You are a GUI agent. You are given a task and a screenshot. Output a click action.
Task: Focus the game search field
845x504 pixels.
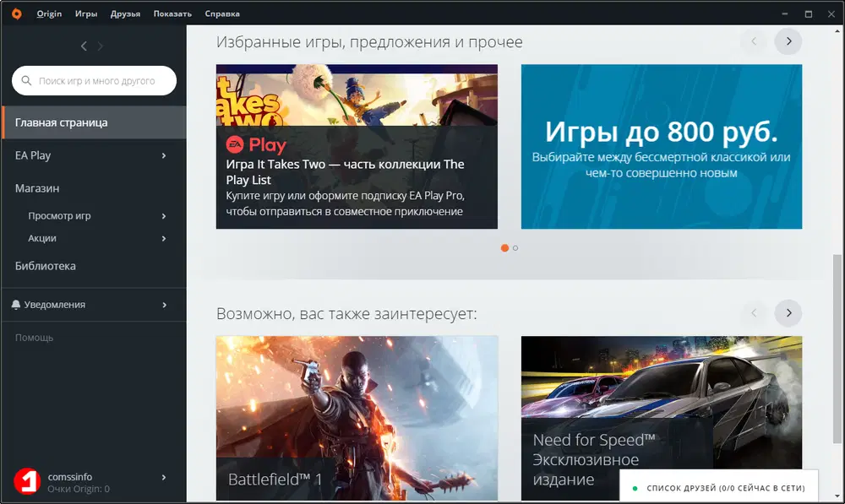tap(95, 81)
